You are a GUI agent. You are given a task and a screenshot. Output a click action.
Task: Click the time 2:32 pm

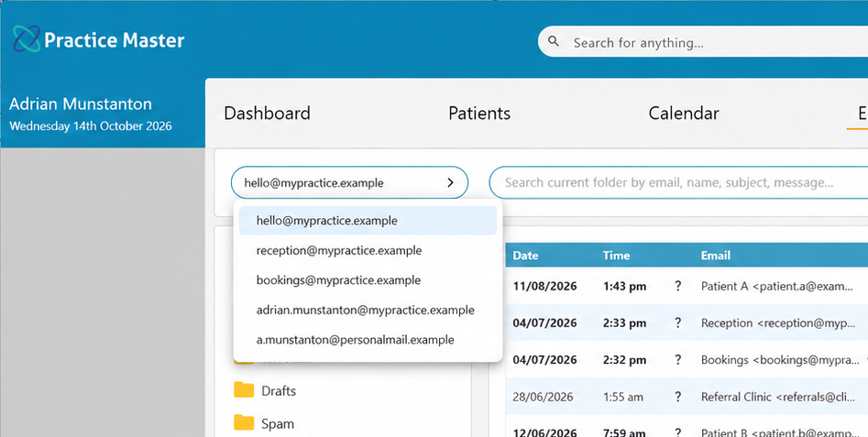[x=624, y=359]
